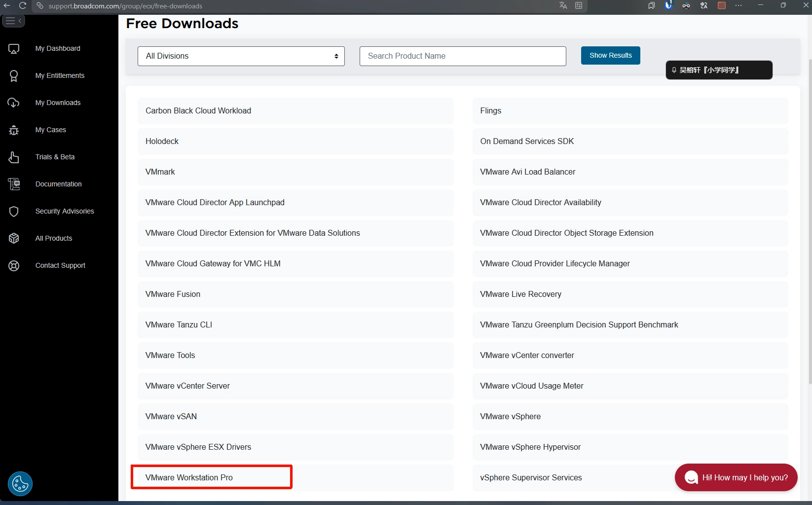812x505 pixels.
Task: Select VMware Workstation Pro from list
Action: [189, 477]
